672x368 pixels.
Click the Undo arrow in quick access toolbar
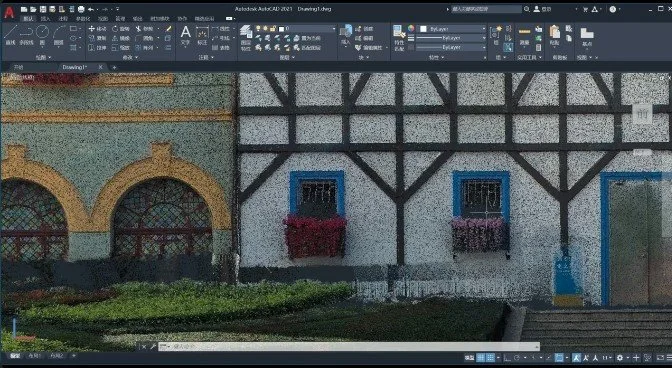tap(90, 9)
